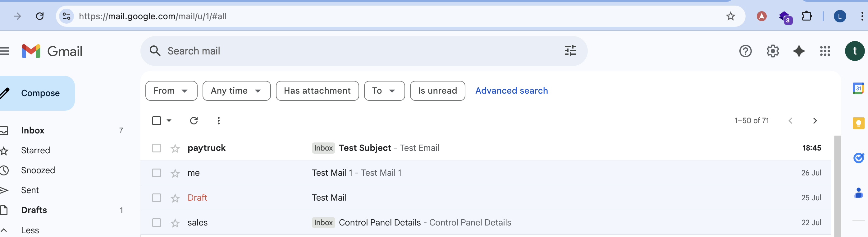Click the Gemini sparkle icon
The image size is (868, 237).
coord(799,51)
